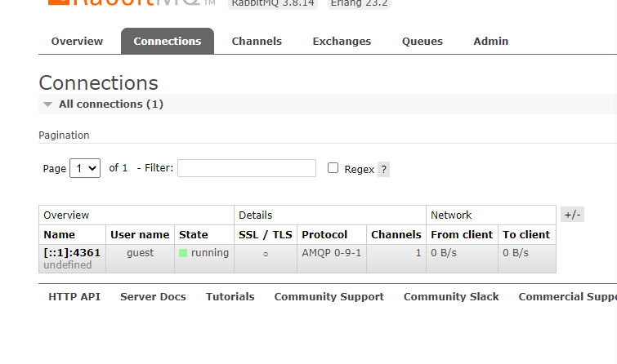The height and width of the screenshot is (364, 617).
Task: Open the HTTP API link
Action: click(74, 297)
